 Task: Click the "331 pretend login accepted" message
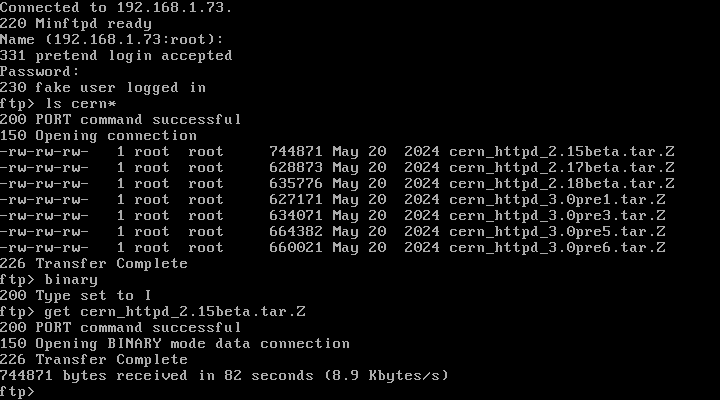[116, 55]
